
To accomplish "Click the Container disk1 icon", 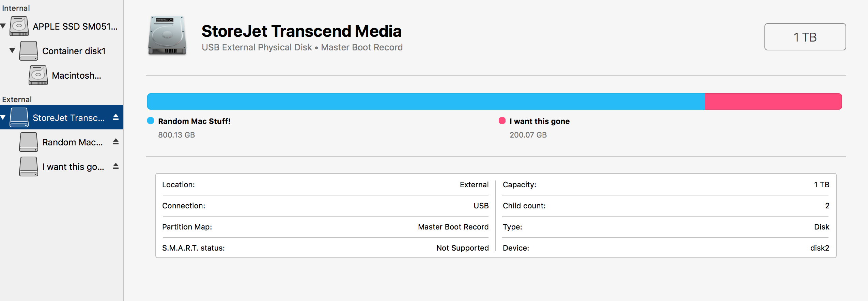I will coord(29,51).
